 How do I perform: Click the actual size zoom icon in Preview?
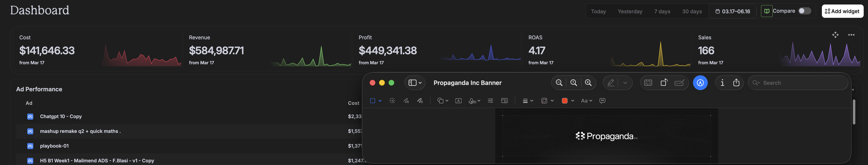click(x=574, y=83)
